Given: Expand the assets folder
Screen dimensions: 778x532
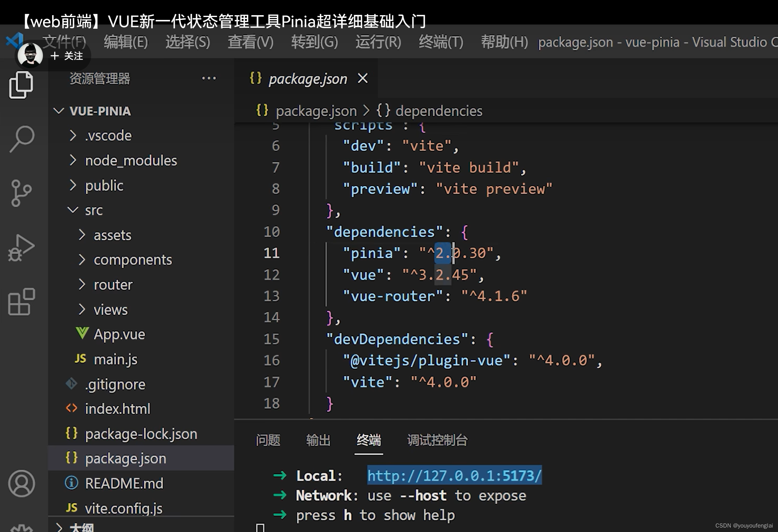Looking at the screenshot, I should tap(141, 235).
